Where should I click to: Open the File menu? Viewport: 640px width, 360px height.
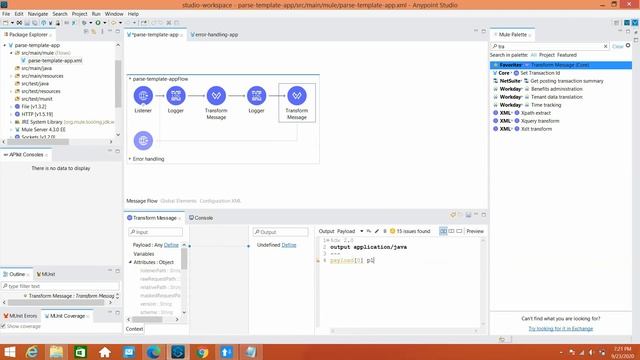pos(6,14)
